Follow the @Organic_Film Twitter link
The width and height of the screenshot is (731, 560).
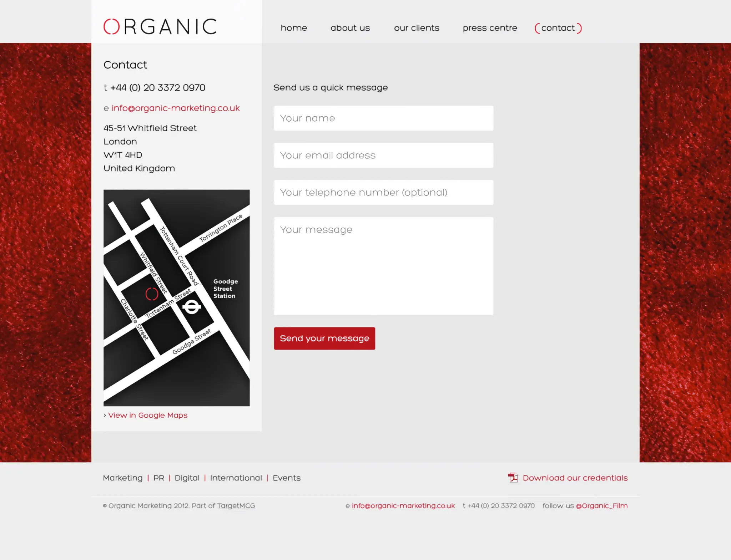pyautogui.click(x=602, y=506)
